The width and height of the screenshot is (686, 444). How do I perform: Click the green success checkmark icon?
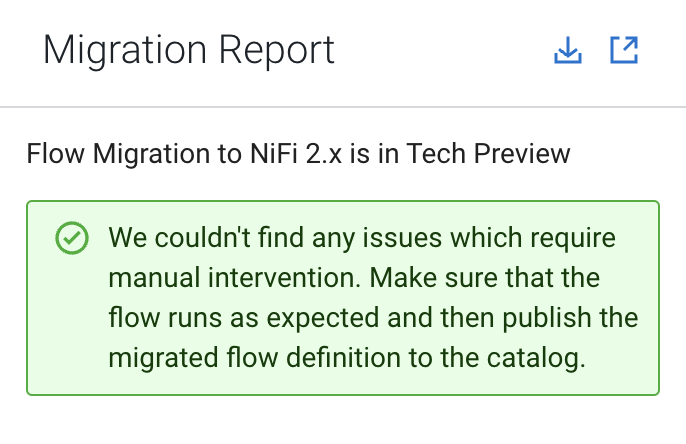point(70,238)
